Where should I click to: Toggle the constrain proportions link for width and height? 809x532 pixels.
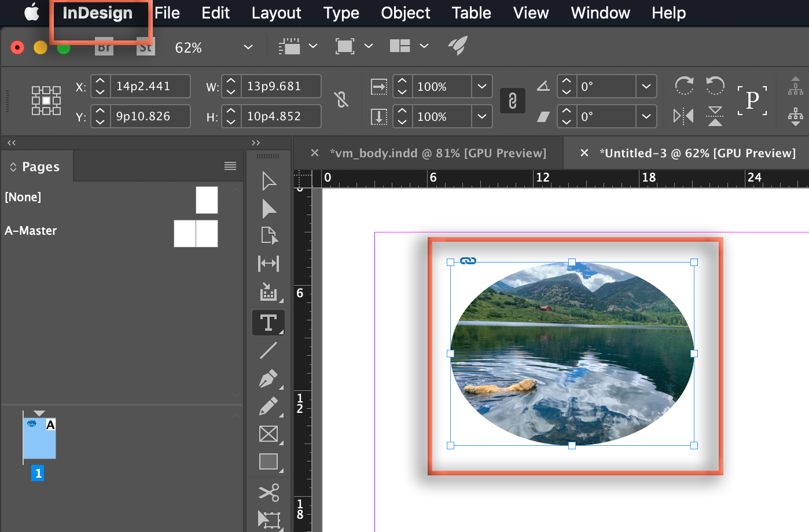click(341, 99)
